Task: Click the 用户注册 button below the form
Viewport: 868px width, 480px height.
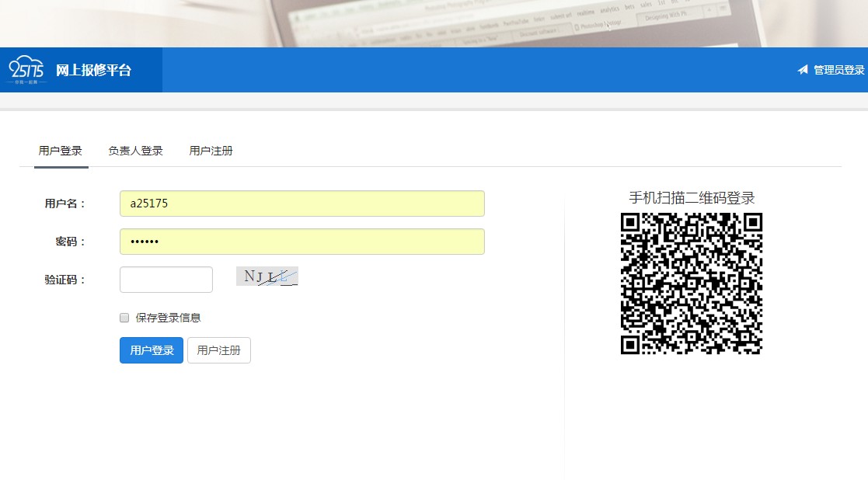Action: (219, 350)
